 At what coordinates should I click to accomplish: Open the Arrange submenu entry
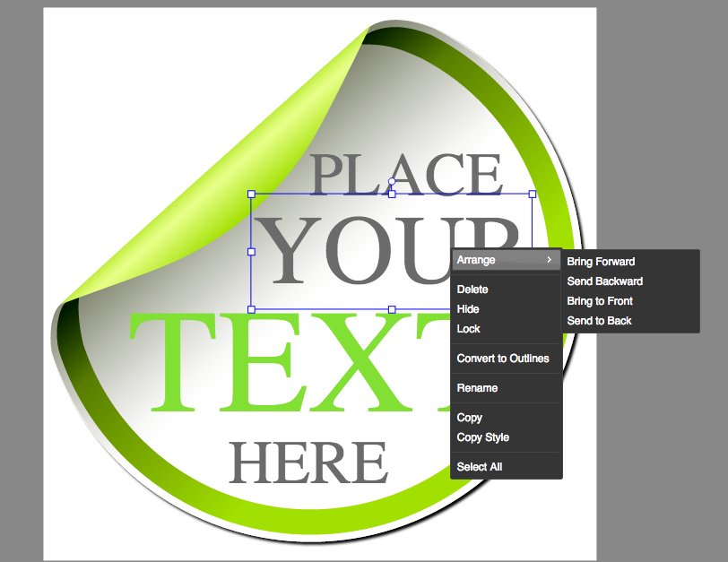pos(475,260)
